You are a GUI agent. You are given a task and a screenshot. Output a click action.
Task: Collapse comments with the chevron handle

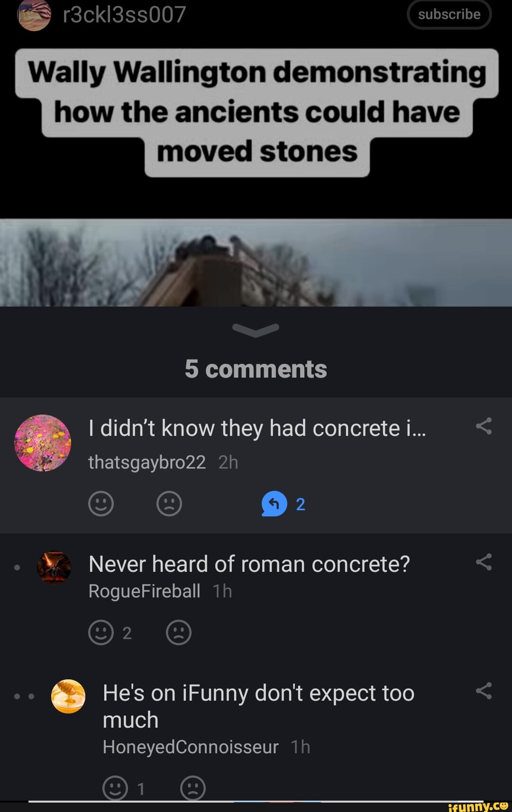pos(256,330)
